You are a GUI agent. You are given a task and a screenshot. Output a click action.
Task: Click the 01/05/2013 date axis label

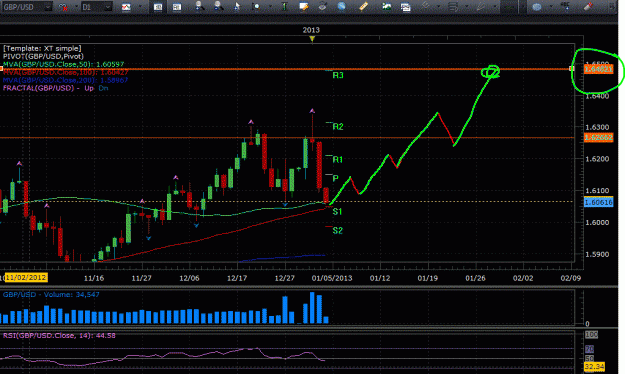click(332, 278)
